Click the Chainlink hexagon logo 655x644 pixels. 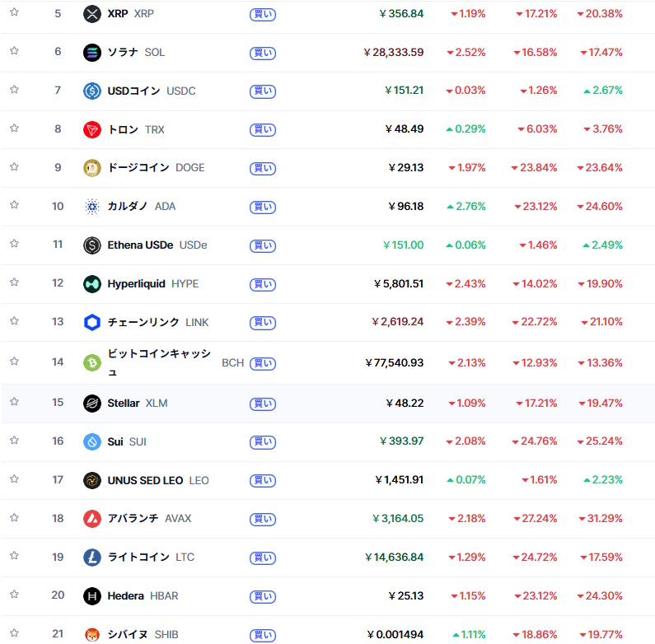[x=92, y=322]
